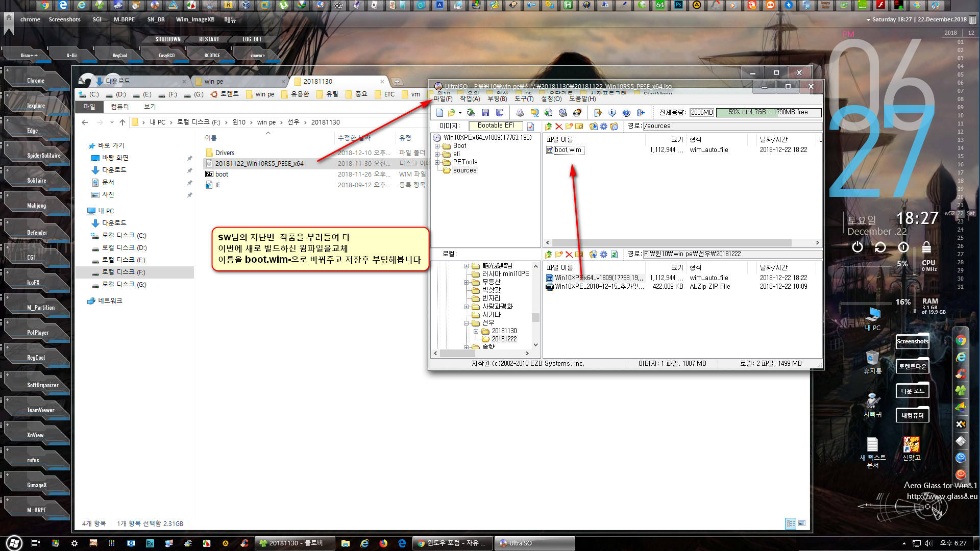The image size is (980, 551).
Task: Click the New image icon in UltraISO toolbar
Action: pos(439,112)
